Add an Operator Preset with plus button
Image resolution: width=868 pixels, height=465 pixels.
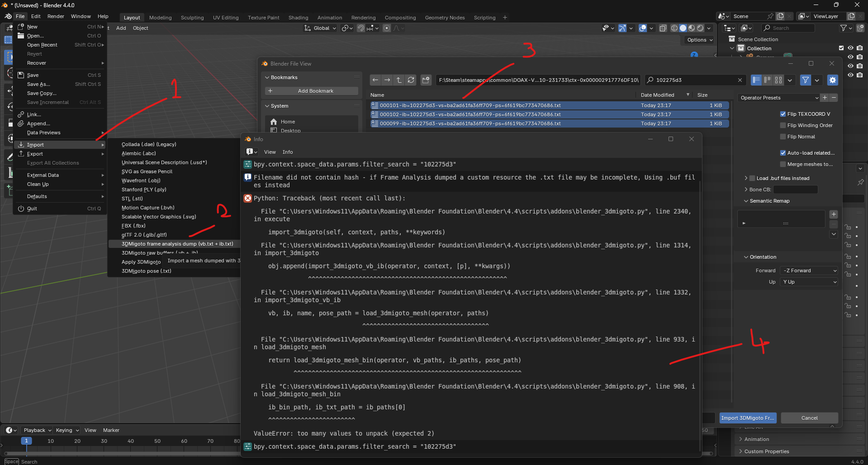pos(825,98)
